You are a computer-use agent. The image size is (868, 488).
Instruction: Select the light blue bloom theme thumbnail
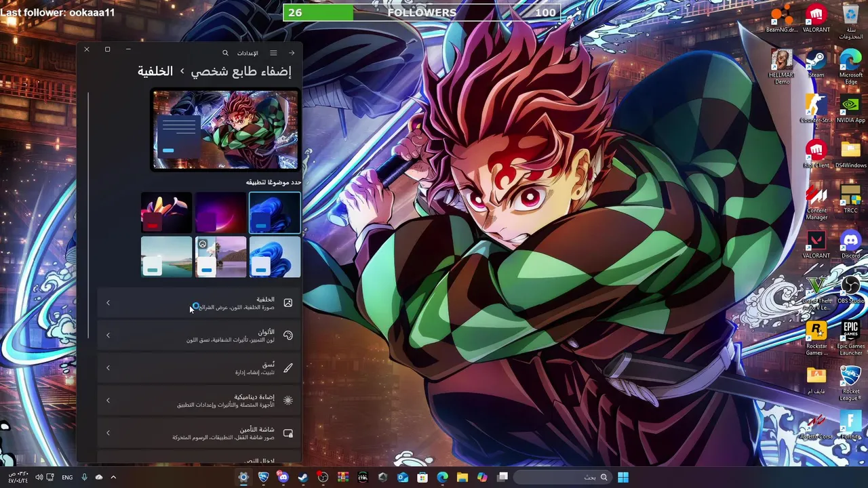point(275,257)
